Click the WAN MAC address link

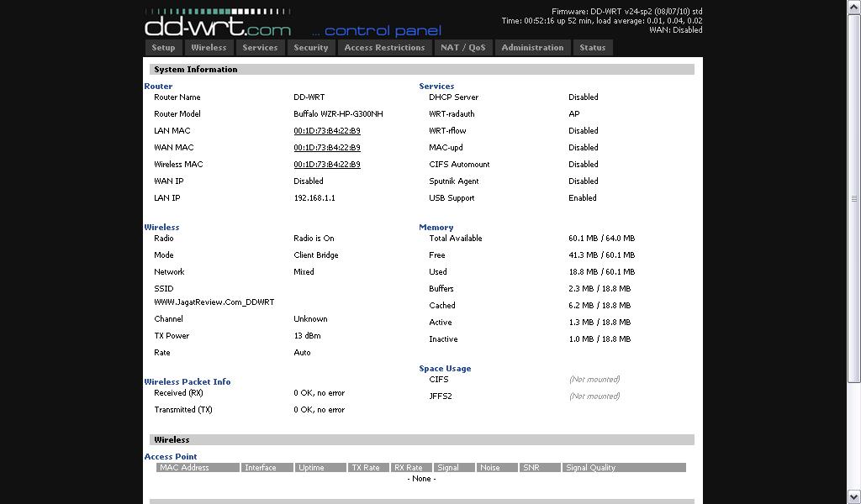click(327, 148)
